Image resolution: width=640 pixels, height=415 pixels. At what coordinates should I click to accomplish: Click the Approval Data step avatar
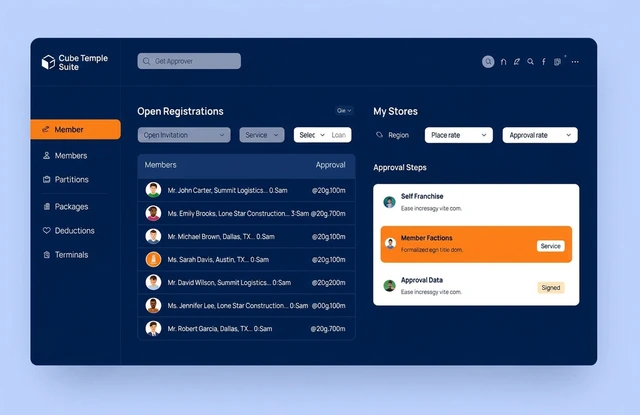(389, 286)
